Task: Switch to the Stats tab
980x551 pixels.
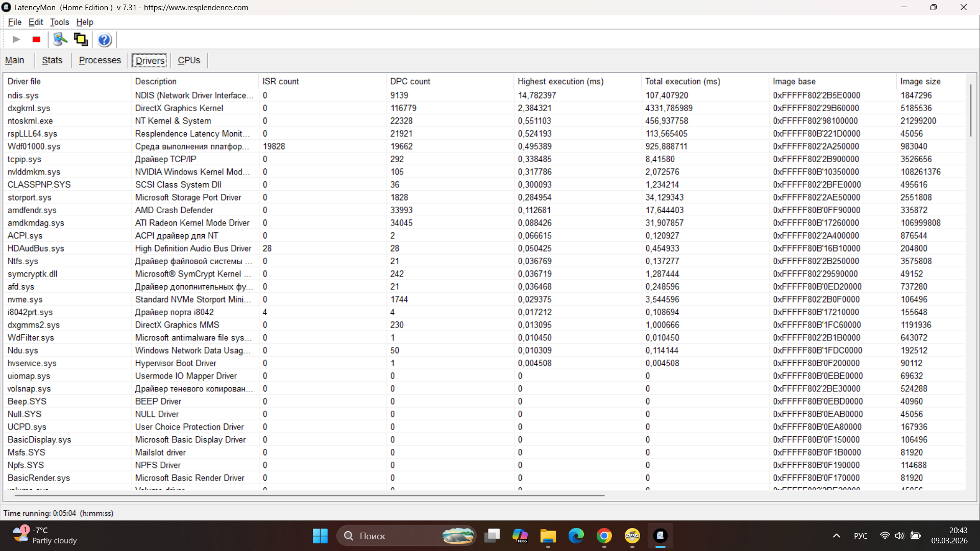Action: tap(52, 60)
